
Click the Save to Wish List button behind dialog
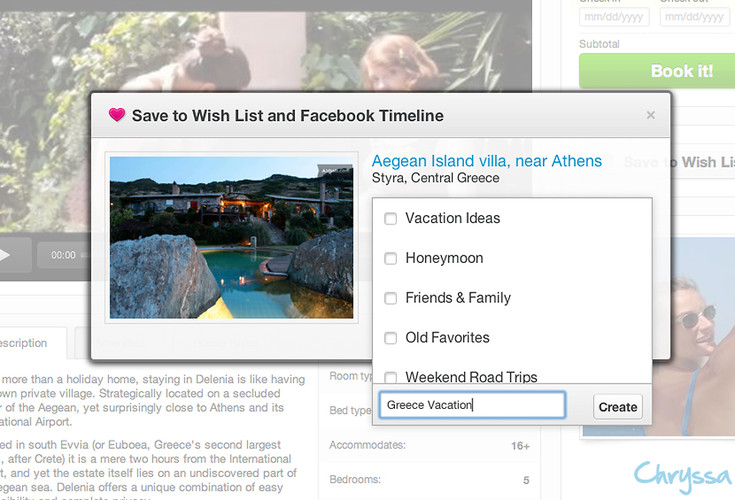(680, 162)
